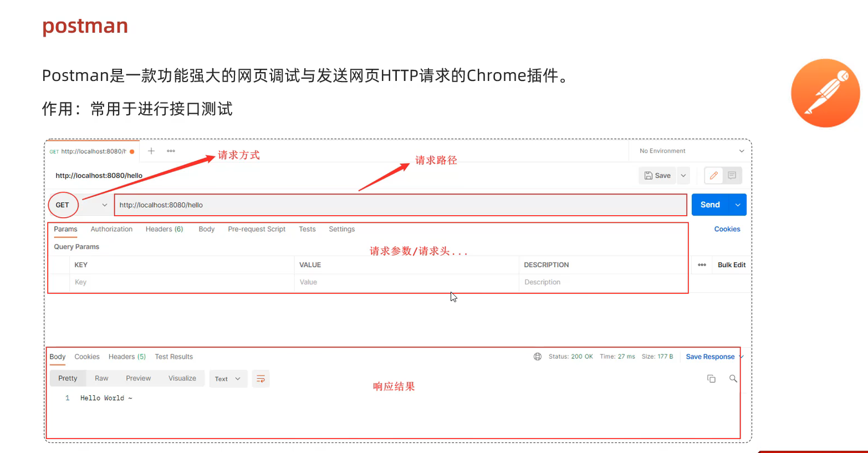The image size is (868, 453).
Task: Search the response with magnifier icon
Action: point(733,379)
